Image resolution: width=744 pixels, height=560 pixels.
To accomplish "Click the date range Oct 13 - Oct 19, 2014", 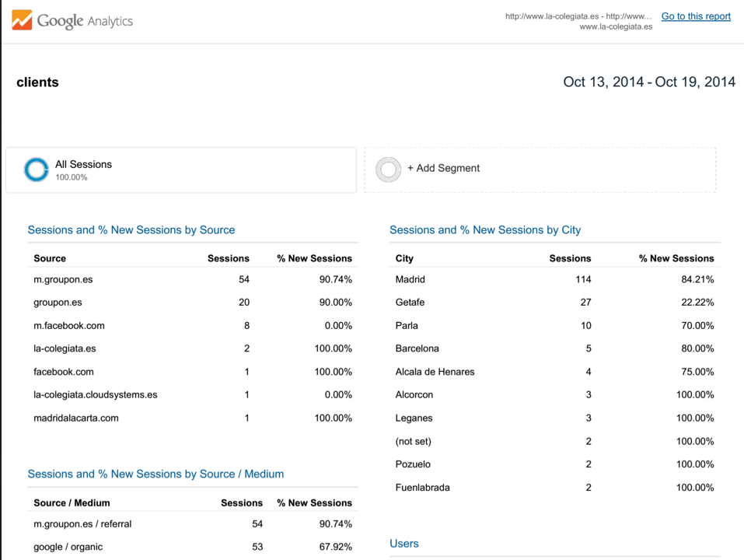I will (649, 82).
